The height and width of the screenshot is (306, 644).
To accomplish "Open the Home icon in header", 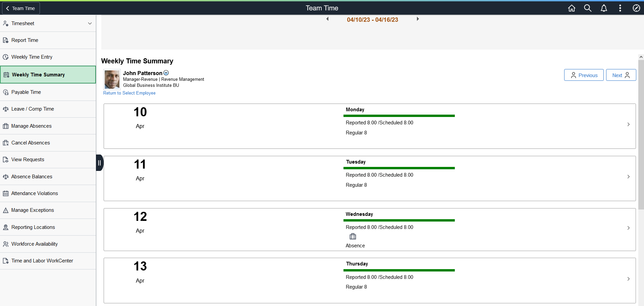I will coord(572,8).
